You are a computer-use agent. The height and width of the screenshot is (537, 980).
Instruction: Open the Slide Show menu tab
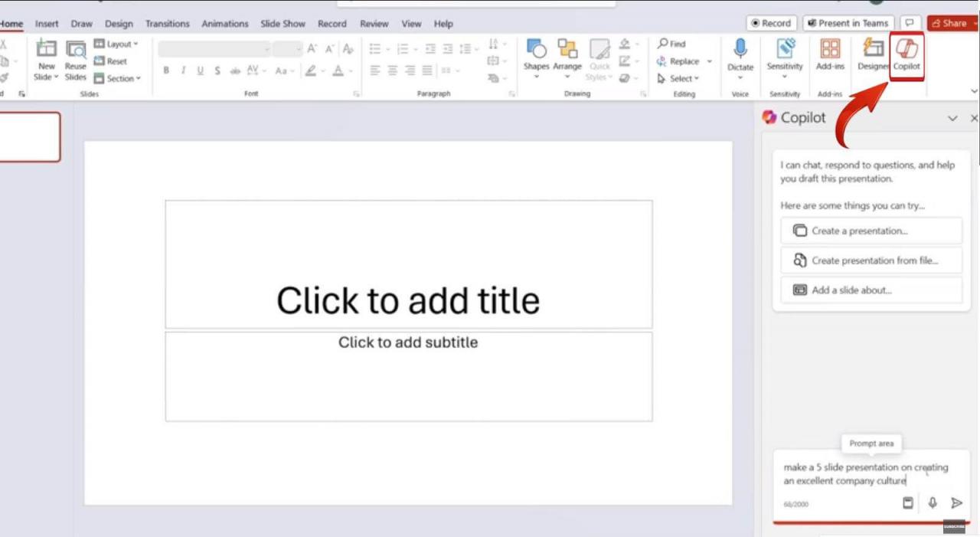tap(283, 24)
